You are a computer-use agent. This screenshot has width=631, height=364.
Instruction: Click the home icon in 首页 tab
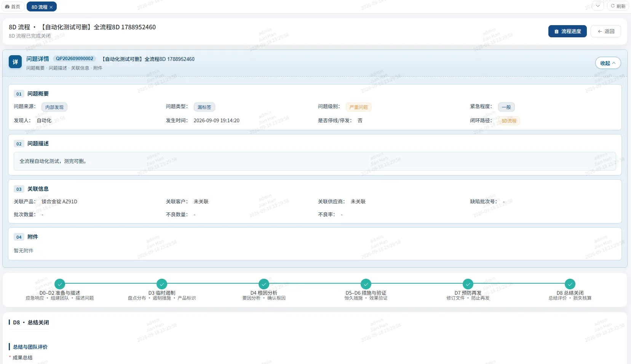point(7,6)
